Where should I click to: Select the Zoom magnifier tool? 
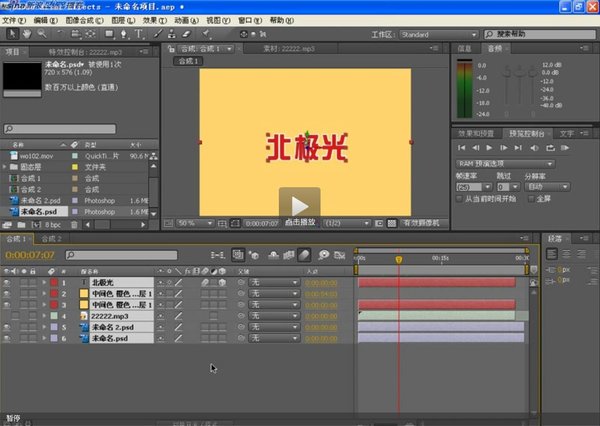tap(39, 34)
